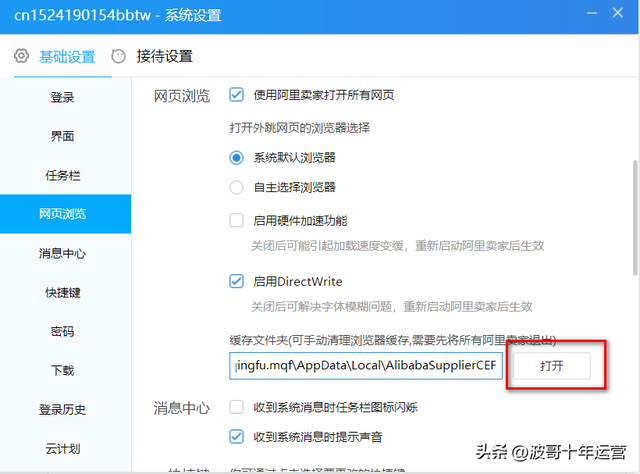Click the 消息中心 section heading
The height and width of the screenshot is (474, 640).
pos(182,408)
